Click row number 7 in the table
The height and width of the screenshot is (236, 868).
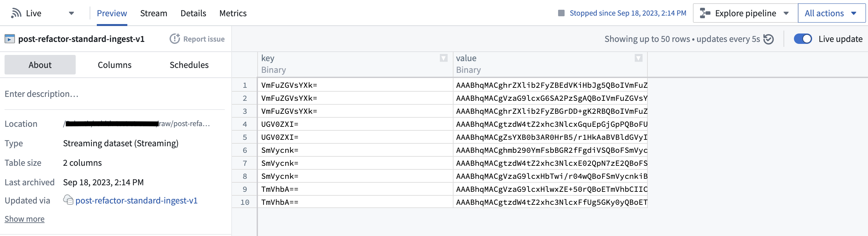click(245, 163)
